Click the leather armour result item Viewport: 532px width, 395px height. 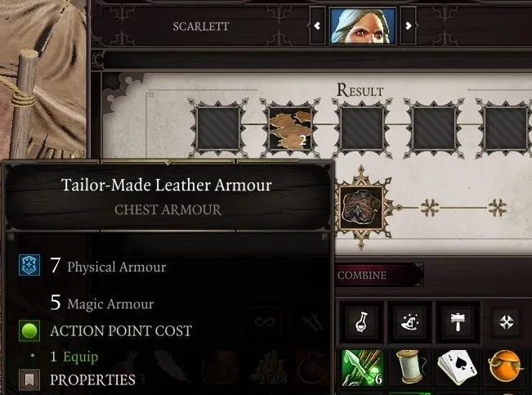click(x=361, y=208)
